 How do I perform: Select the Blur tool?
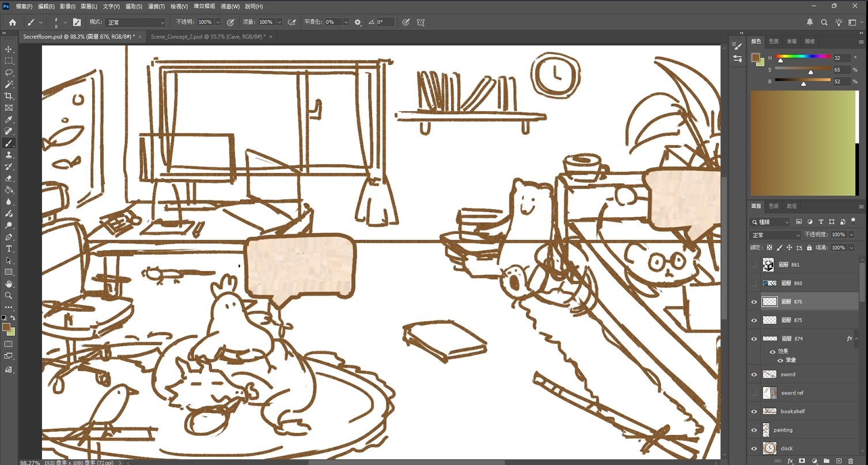[9, 202]
